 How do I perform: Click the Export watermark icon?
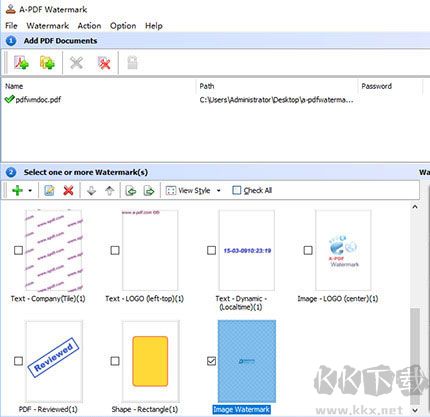[x=149, y=191]
